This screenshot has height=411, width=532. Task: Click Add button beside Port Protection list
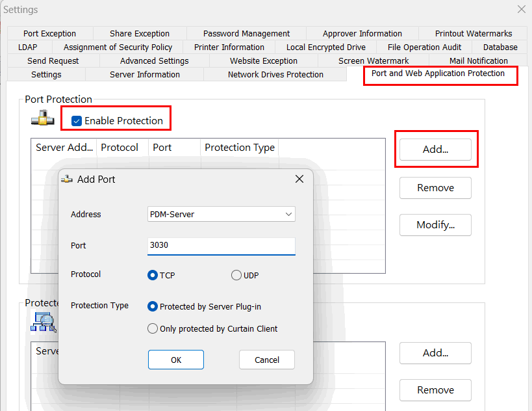point(435,149)
